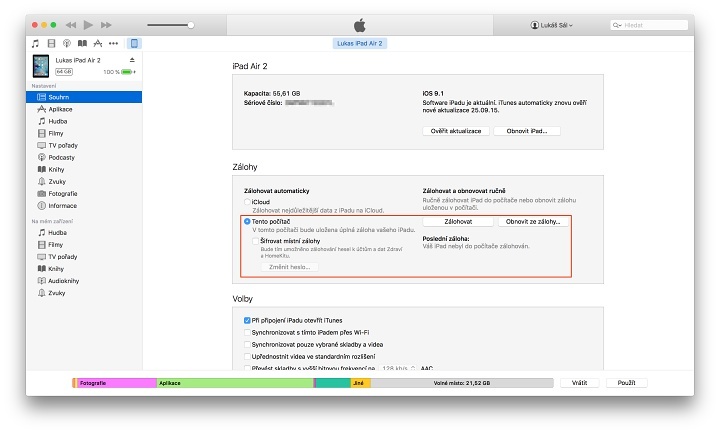Image resolution: width=720 pixels, height=433 pixels.
Task: Click the Použít button
Action: point(626,382)
